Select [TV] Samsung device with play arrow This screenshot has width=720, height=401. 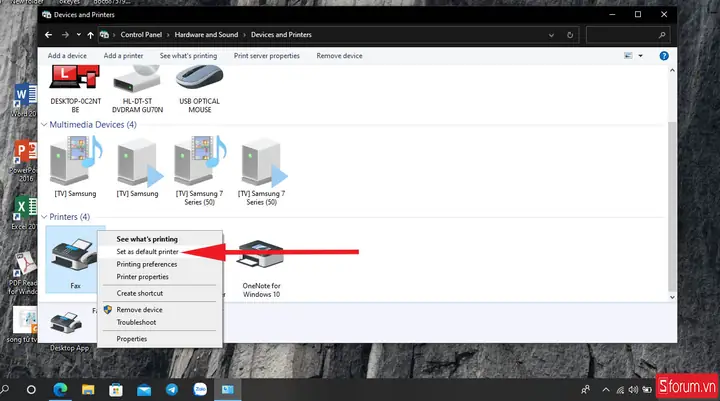[x=138, y=163]
